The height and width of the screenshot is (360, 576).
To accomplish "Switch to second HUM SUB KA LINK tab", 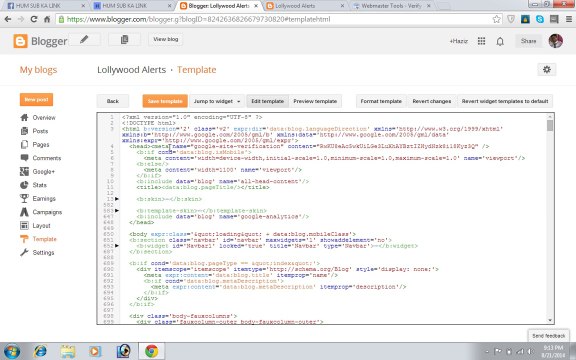I will click(133, 6).
